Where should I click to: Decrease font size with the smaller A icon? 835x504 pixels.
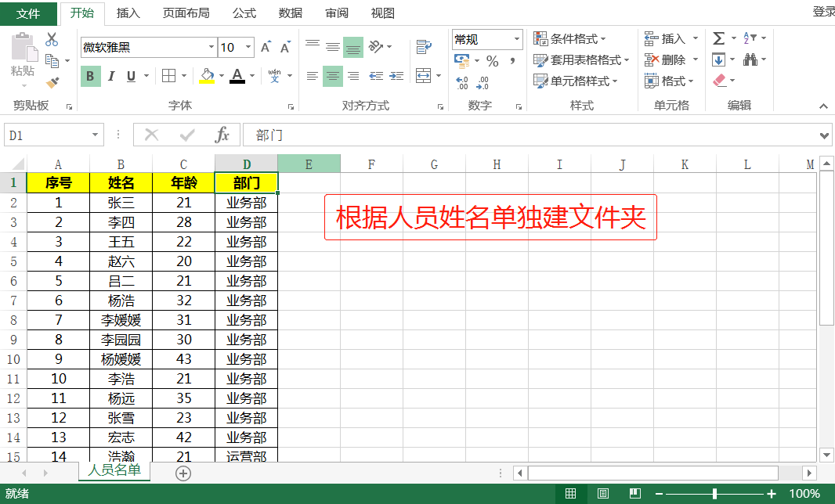[285, 47]
